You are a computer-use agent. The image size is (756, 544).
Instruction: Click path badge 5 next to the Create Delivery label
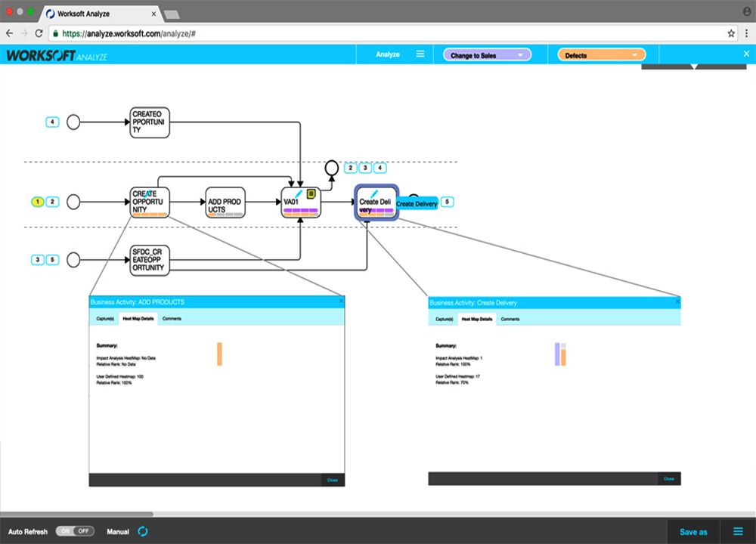coord(447,202)
